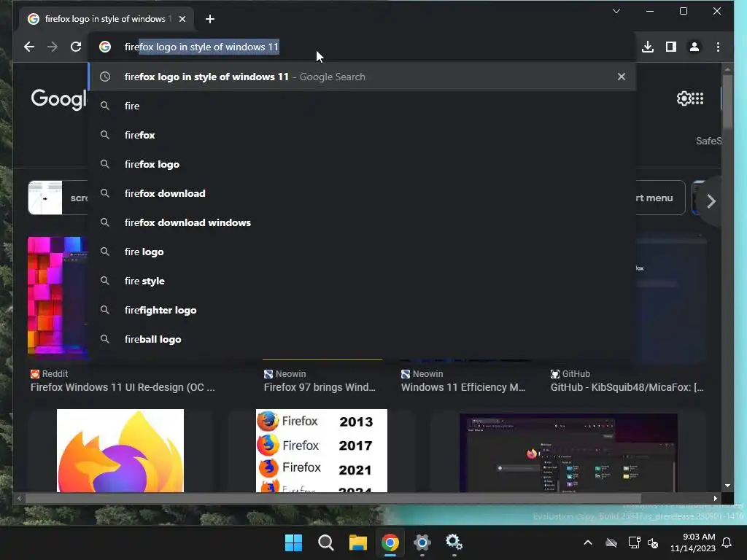Toggle the side panel icon
The image size is (747, 560).
671,47
